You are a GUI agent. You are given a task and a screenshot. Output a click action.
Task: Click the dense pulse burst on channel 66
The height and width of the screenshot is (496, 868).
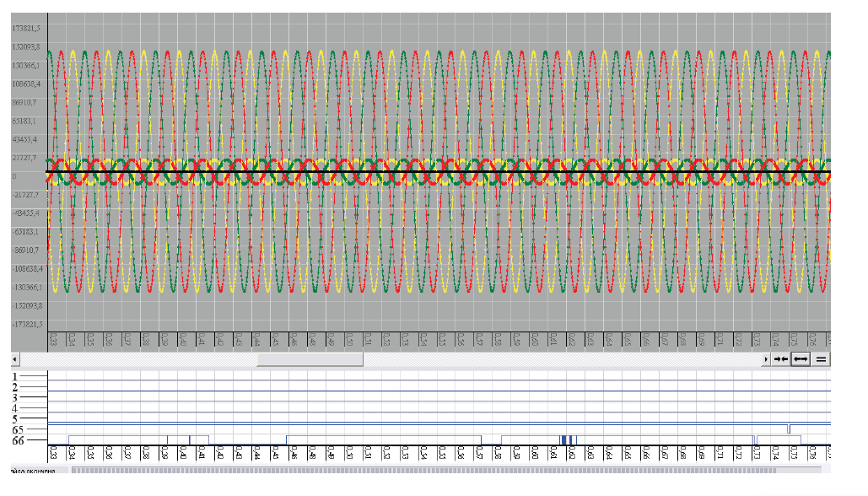(x=566, y=439)
